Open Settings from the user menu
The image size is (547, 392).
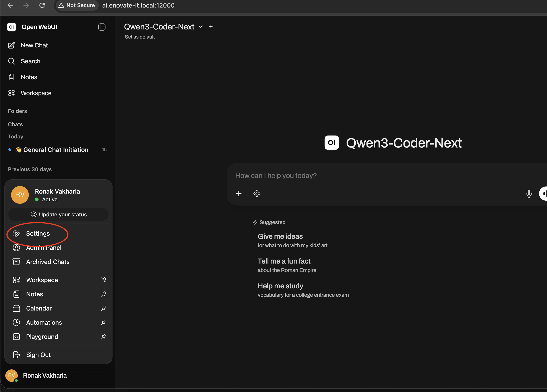(58, 233)
